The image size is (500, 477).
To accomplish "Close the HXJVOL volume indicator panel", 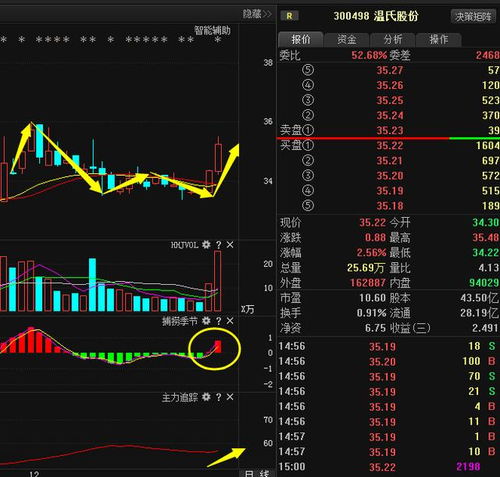I will click(x=230, y=245).
